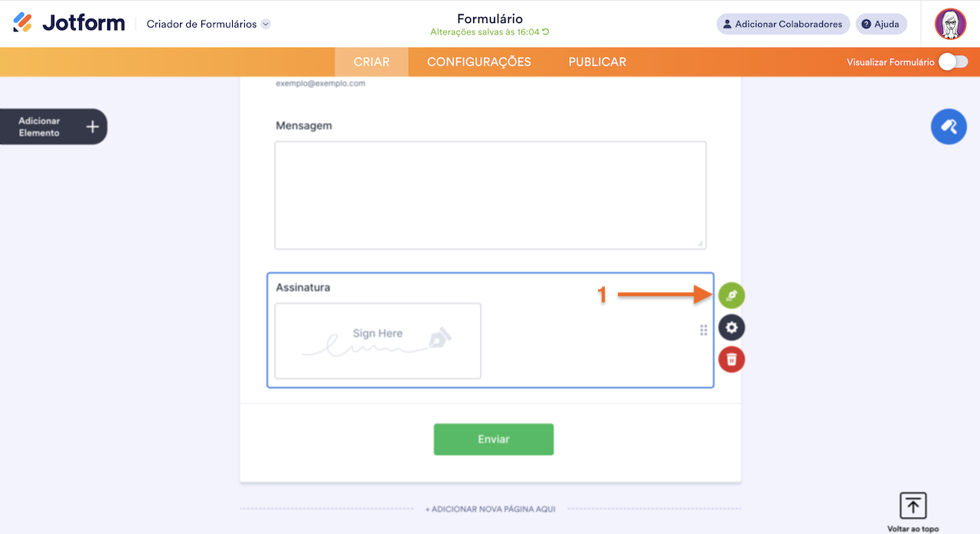Delete the Assinatura field using the trash icon
The width and height of the screenshot is (980, 534).
point(731,359)
